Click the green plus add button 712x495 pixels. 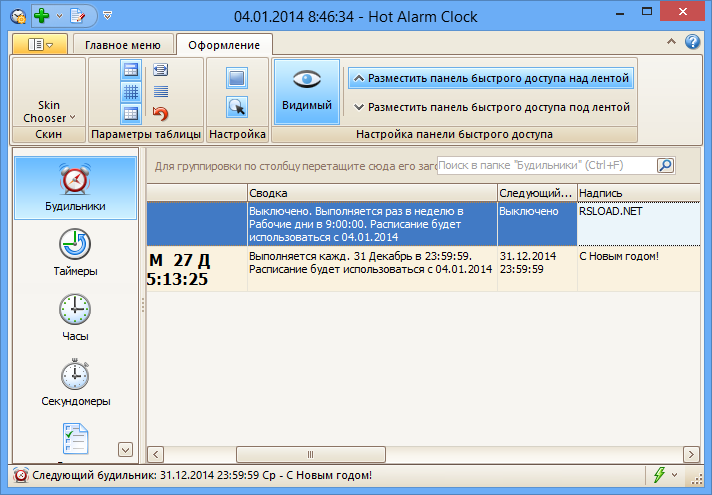point(42,16)
